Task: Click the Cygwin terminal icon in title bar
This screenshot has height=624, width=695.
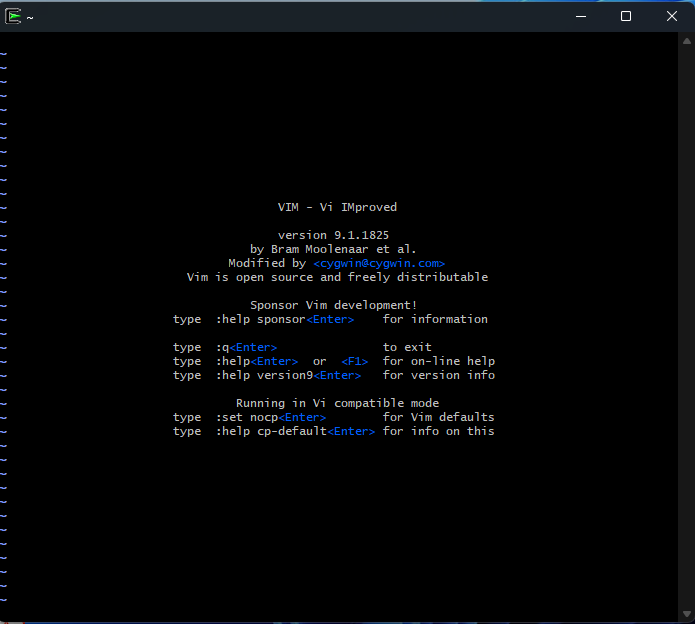Action: [x=14, y=16]
